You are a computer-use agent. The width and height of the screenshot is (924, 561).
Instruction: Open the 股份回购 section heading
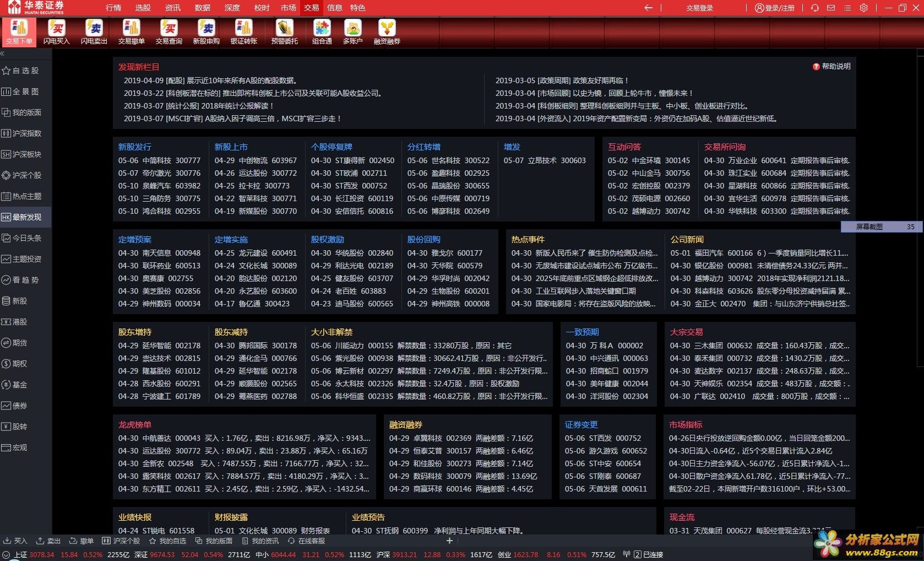tap(424, 240)
